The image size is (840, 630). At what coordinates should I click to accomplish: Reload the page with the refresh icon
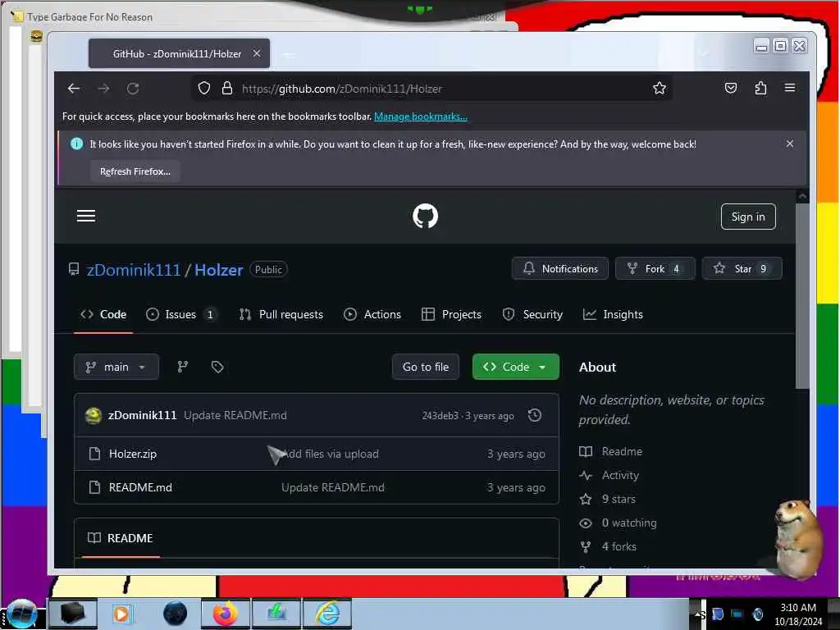133,89
